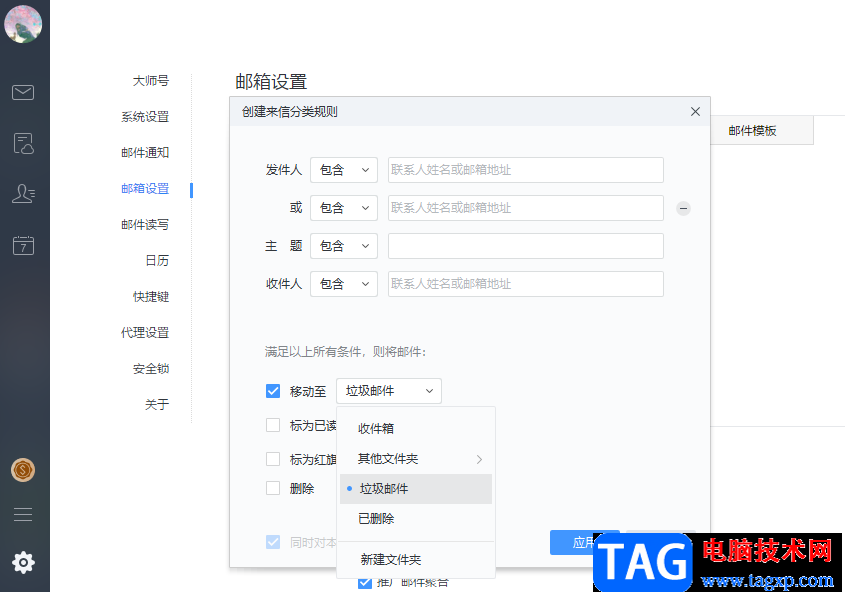Focus the 或 row contact input field
Viewport: 845px width, 592px height.
point(525,208)
